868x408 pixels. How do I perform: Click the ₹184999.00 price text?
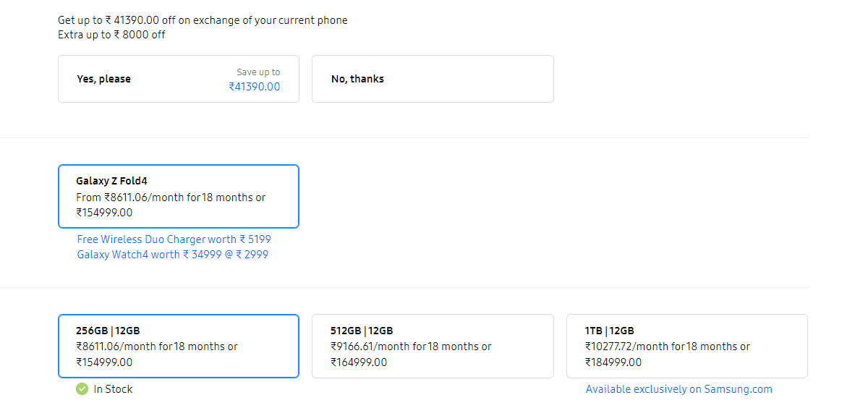[613, 362]
